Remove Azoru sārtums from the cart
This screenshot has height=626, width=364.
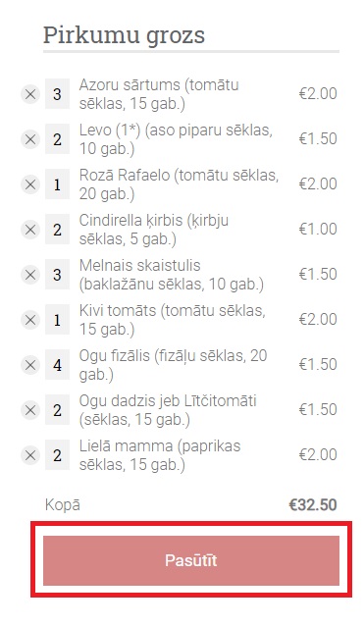[x=30, y=94]
